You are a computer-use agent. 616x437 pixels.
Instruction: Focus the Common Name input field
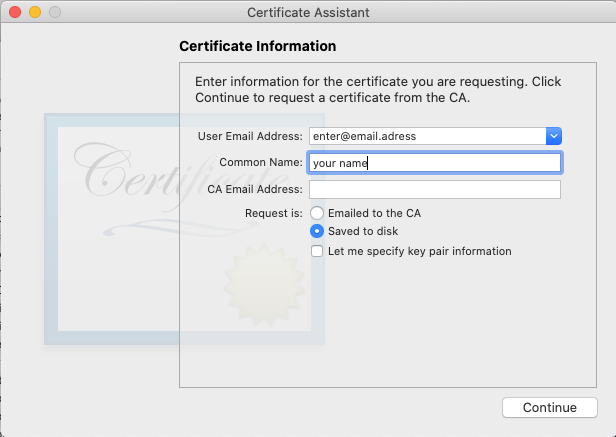coord(434,163)
